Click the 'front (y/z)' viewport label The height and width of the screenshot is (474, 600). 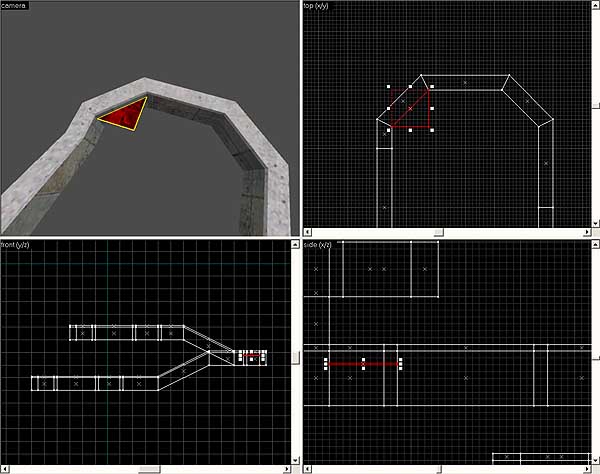19,245
